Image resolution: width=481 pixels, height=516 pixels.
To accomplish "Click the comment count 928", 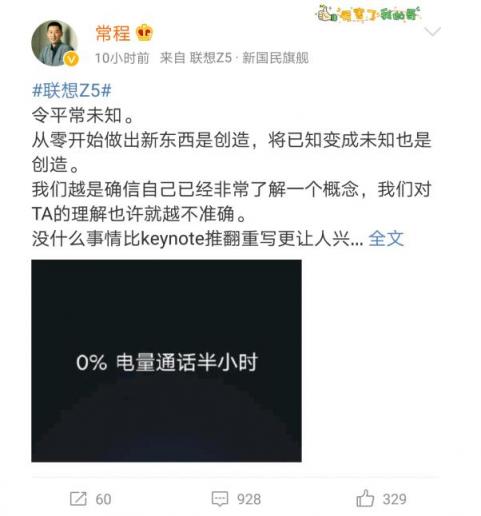I will pyautogui.click(x=249, y=499).
